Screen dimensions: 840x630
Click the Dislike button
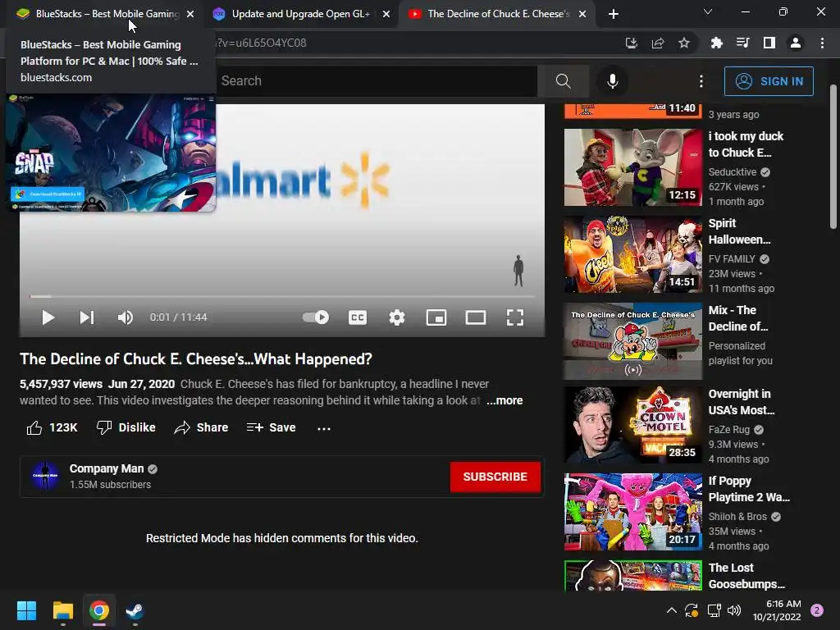point(126,427)
